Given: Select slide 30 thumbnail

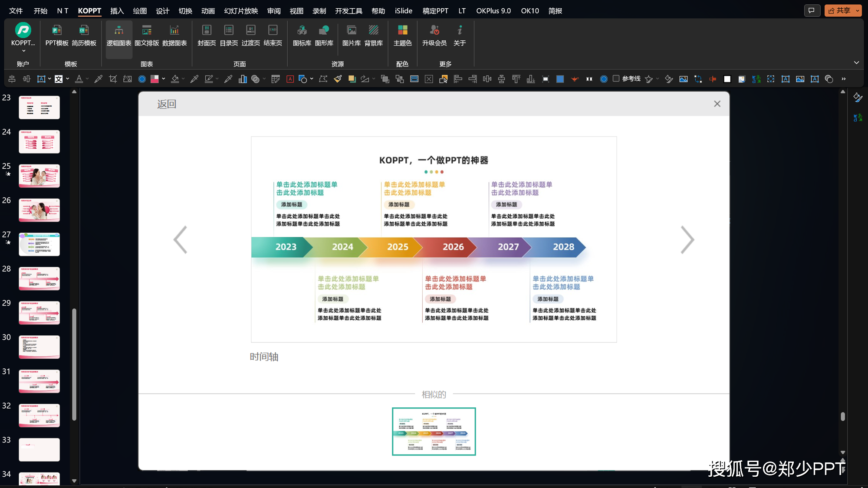Looking at the screenshot, I should click(39, 347).
